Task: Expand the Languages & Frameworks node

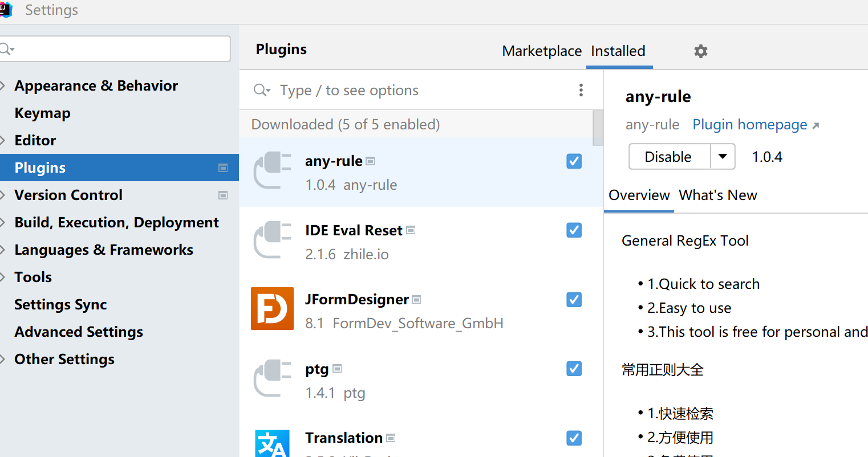Action: click(x=3, y=250)
